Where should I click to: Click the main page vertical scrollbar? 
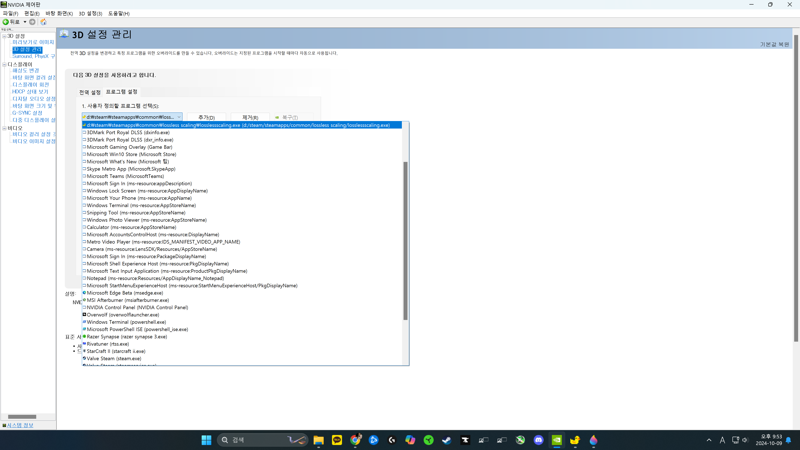(x=796, y=189)
